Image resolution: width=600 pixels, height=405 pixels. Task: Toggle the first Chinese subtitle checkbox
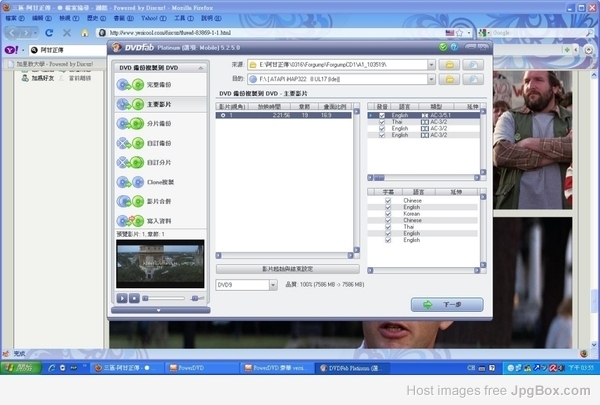(x=387, y=200)
